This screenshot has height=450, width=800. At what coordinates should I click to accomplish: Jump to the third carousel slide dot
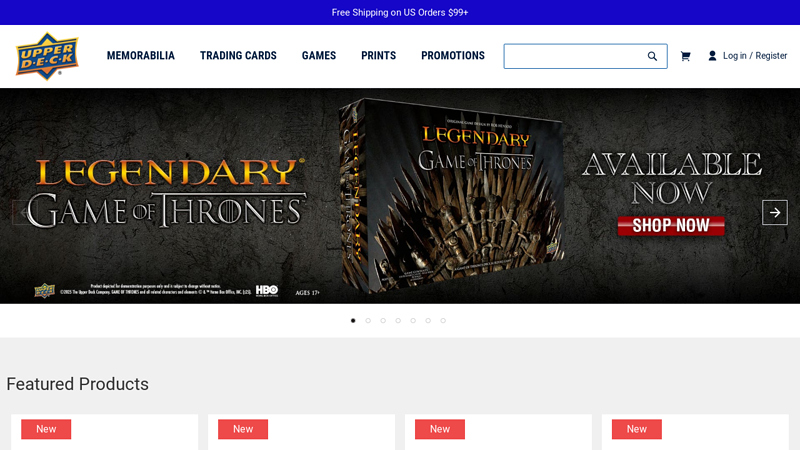pos(383,321)
